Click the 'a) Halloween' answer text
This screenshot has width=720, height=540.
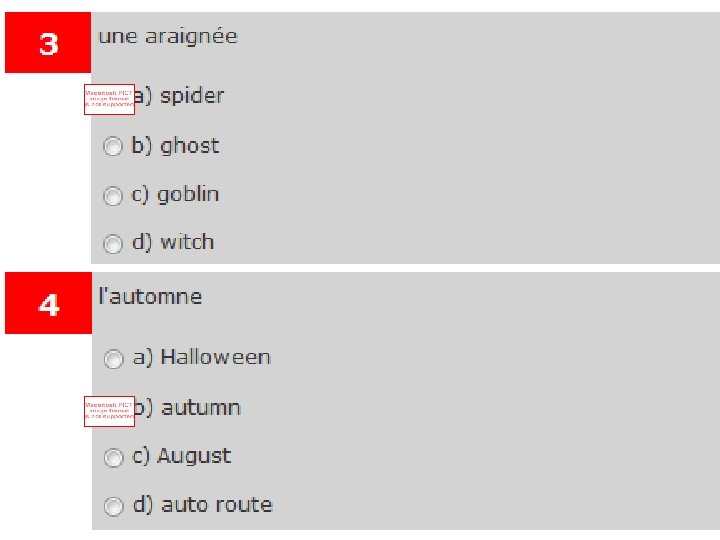[x=202, y=357]
